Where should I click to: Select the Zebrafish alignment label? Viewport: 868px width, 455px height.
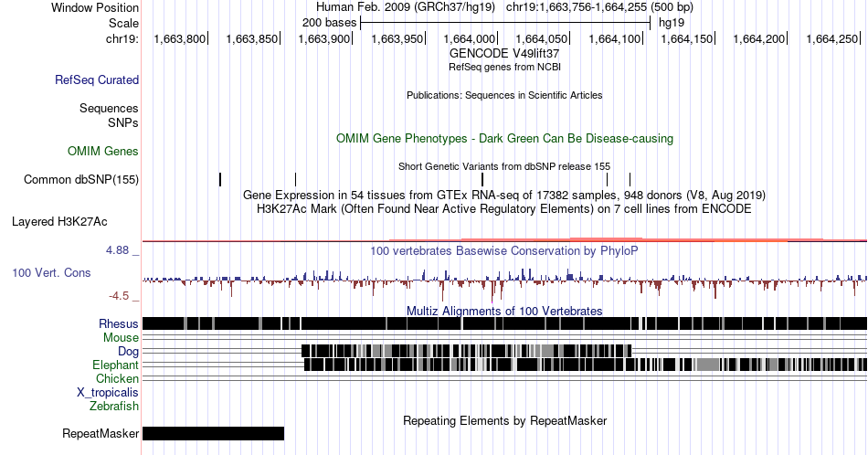(x=114, y=406)
